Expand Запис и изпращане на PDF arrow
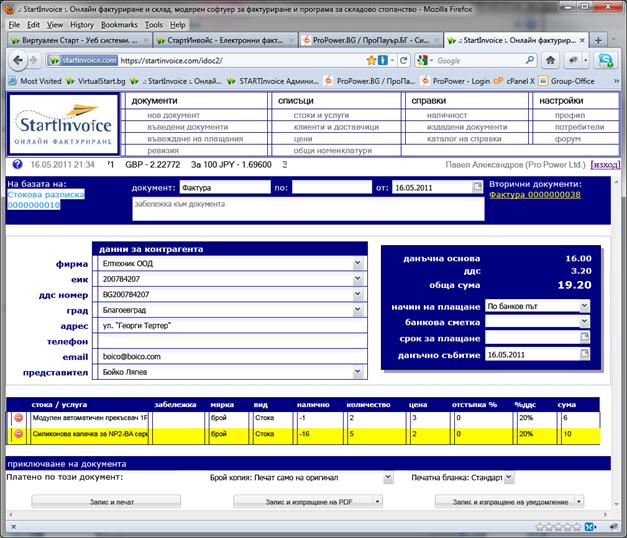This screenshot has width=627, height=538. click(x=377, y=502)
